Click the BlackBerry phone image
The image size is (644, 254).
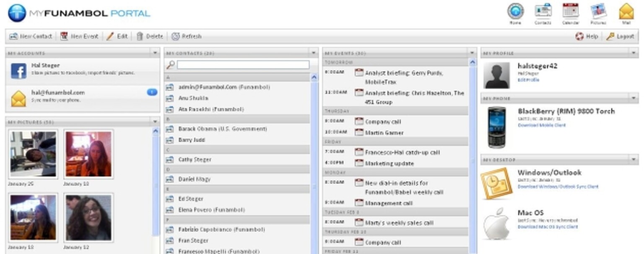[x=497, y=127]
